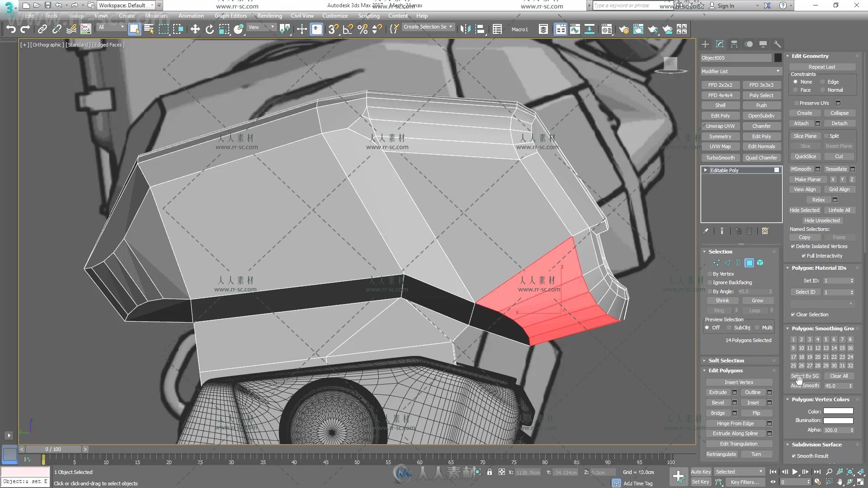The height and width of the screenshot is (488, 868).
Task: Expand the Soft Selection rollout
Action: tap(726, 361)
